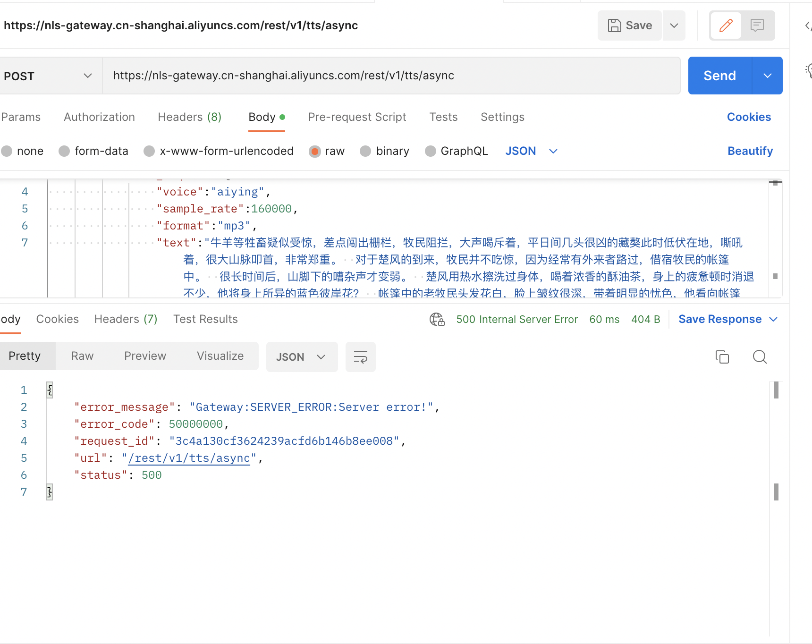Open the response JSON format dropdown
The height and width of the screenshot is (644, 812).
302,357
